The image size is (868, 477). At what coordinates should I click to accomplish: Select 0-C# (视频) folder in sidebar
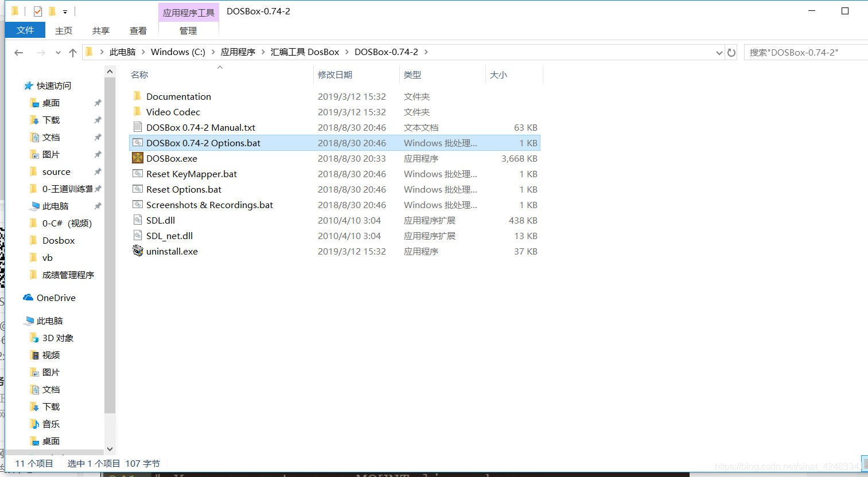point(67,224)
